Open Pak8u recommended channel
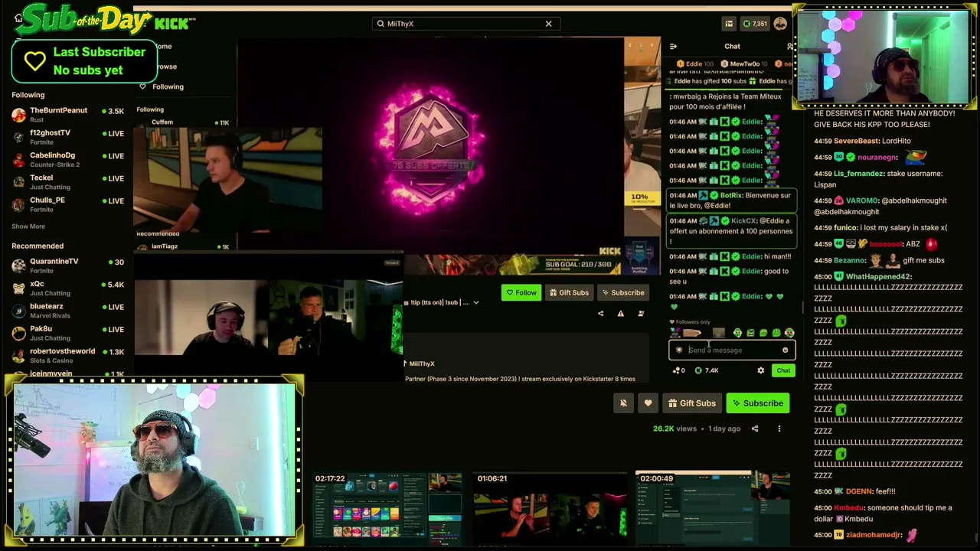Viewport: 980px width, 551px height. 67,333
